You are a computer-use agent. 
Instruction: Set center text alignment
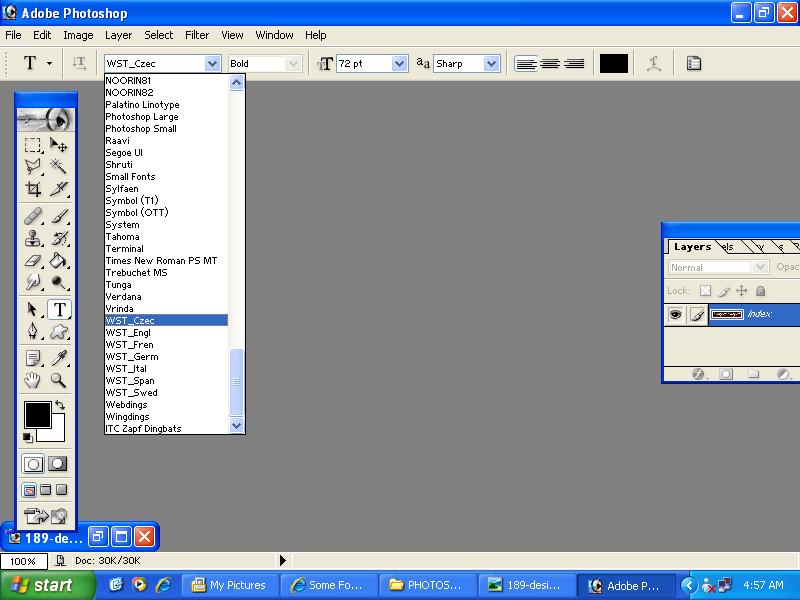550,63
